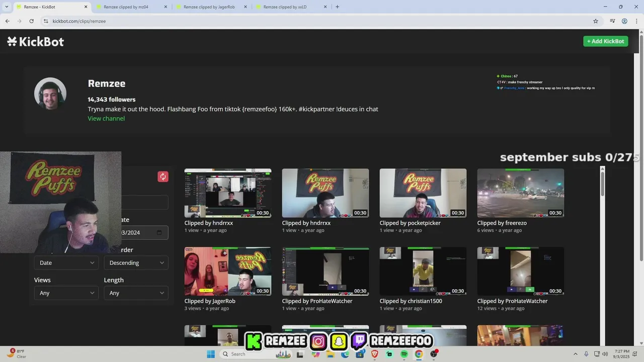
Task: Open Brave browser from taskbar
Action: pyautogui.click(x=375, y=354)
